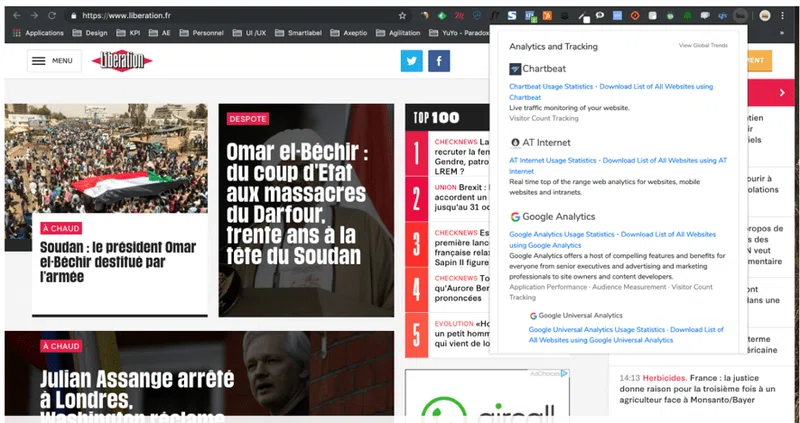Open headline 'Soudan : le président Omar el-Béchir destitué'
Image resolution: width=800 pixels, height=423 pixels.
(118, 262)
